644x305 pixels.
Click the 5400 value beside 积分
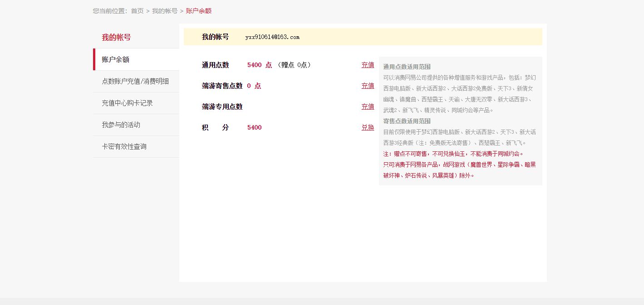pyautogui.click(x=255, y=127)
